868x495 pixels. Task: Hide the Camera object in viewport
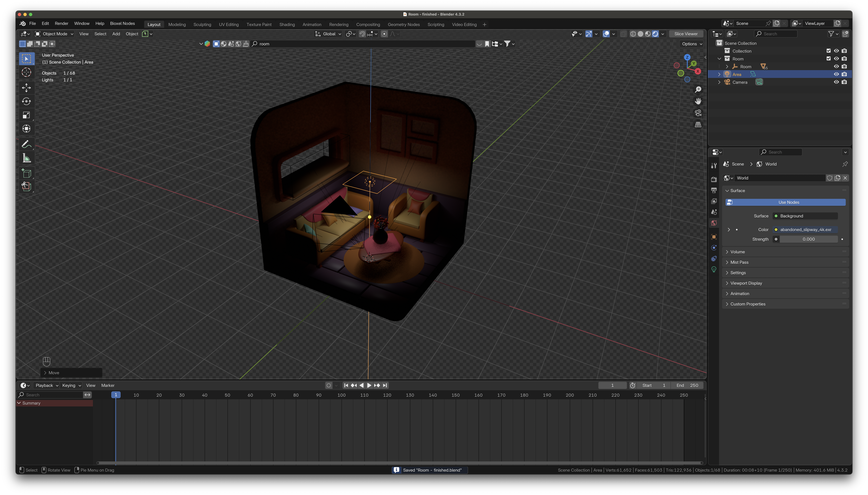tap(836, 82)
